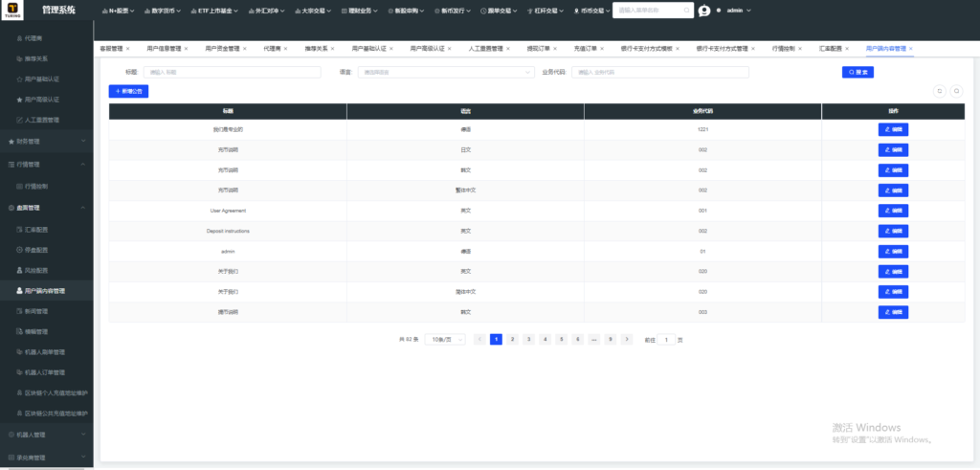Screen dimensions: 980x470
Task: Edit the admin row
Action: [x=893, y=251]
